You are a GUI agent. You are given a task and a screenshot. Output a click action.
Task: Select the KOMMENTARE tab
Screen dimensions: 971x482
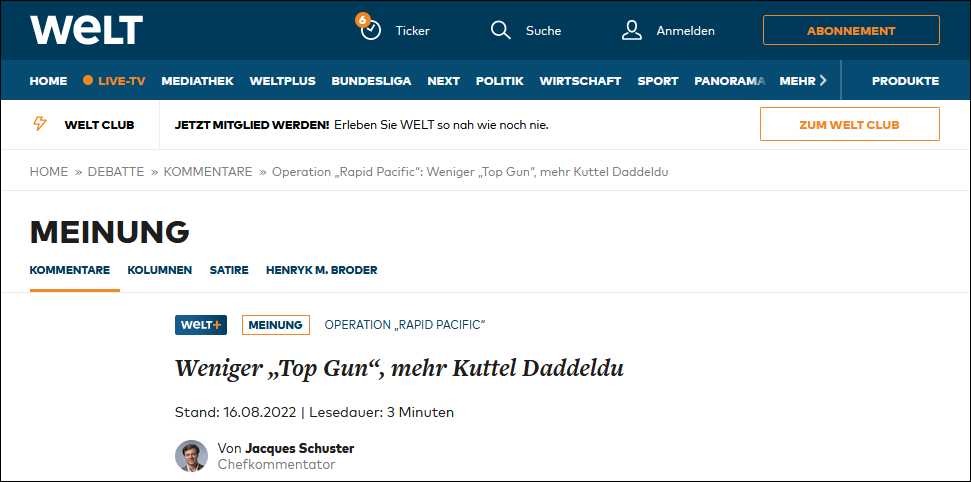click(70, 270)
